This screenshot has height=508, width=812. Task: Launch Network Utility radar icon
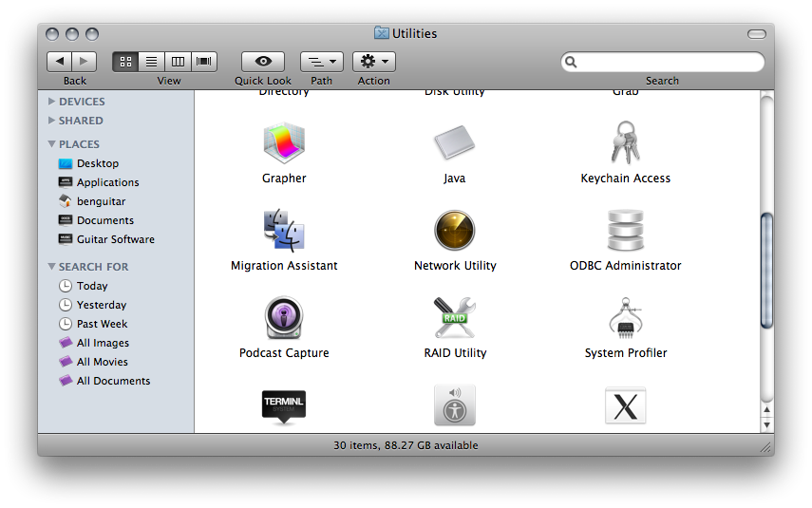point(454,231)
